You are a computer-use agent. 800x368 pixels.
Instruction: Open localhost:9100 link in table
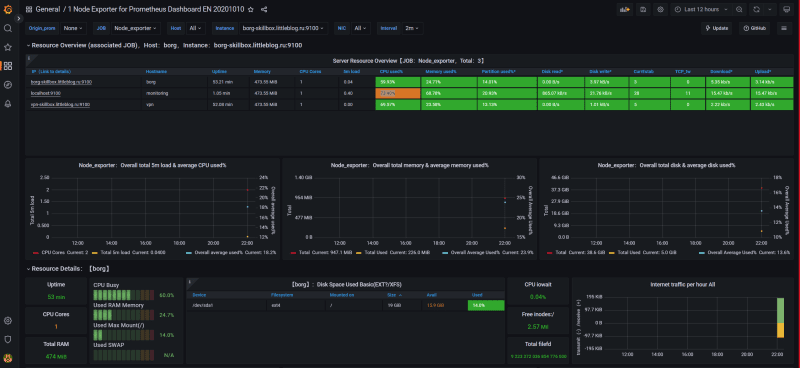46,93
